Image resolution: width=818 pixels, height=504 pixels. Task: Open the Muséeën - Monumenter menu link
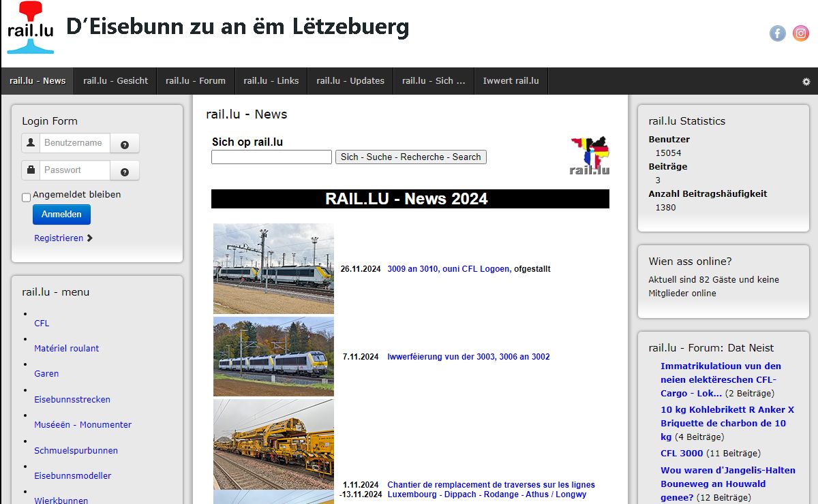[83, 425]
